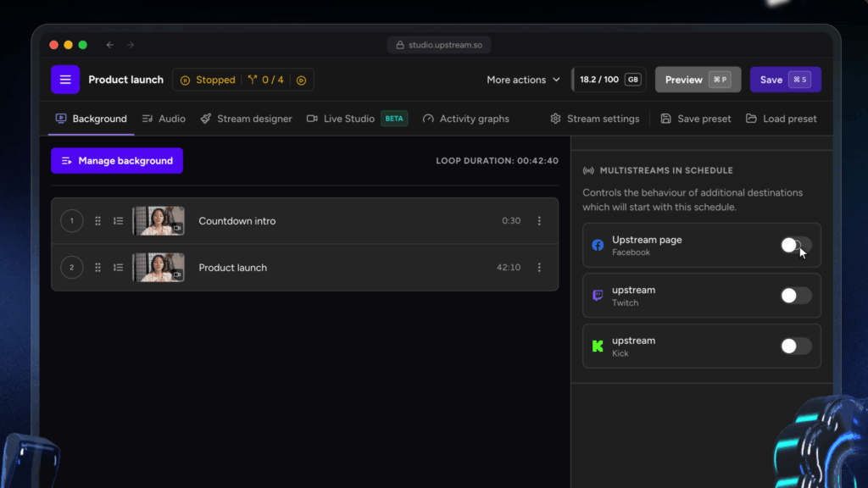
Task: Click the list icon on Countdown intro row
Action: click(x=118, y=221)
